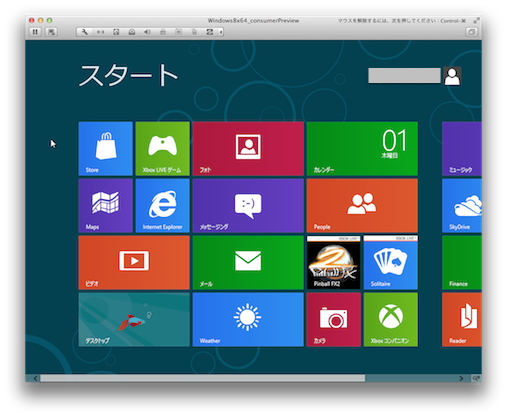
Task: Open the SkyDrive tile
Action: (462, 205)
